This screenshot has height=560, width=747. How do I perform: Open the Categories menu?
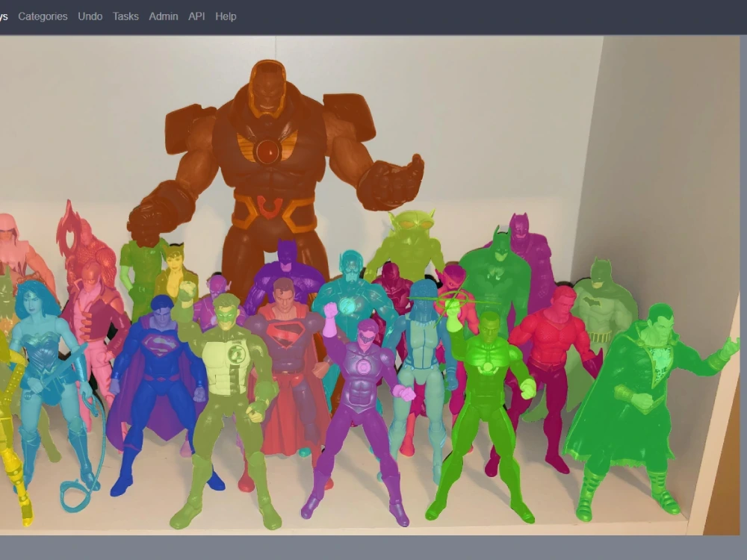pos(43,16)
